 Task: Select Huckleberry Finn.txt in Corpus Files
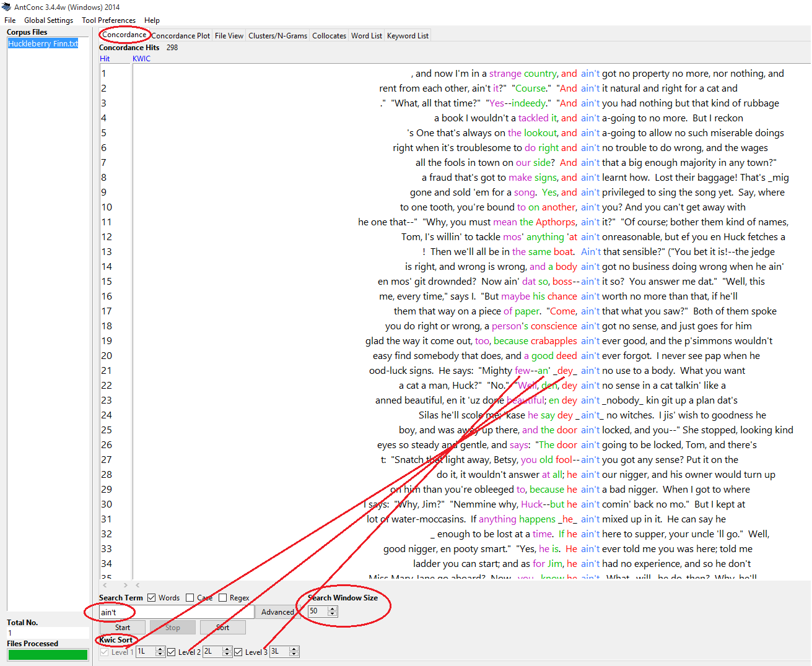pos(43,44)
